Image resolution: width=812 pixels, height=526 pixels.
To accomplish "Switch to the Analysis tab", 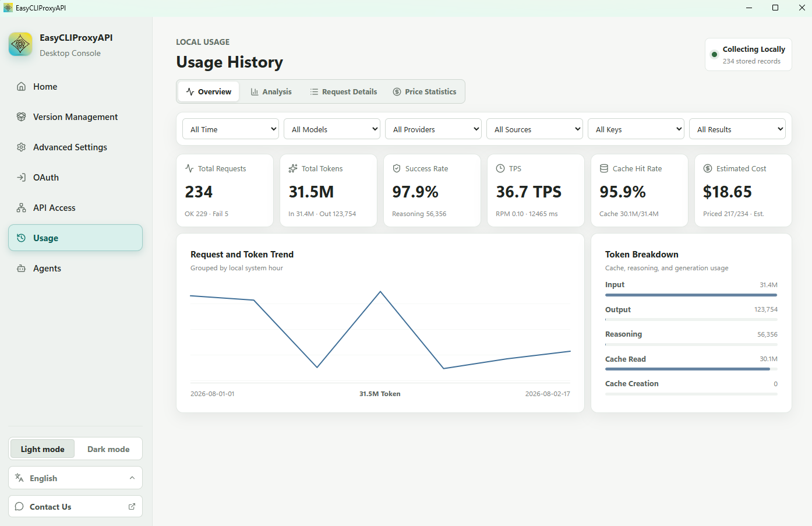I will 271,91.
